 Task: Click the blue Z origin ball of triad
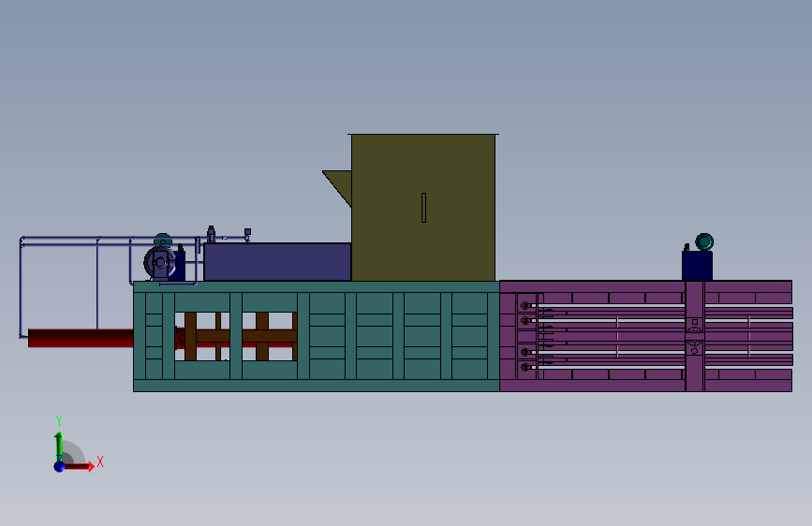(59, 467)
